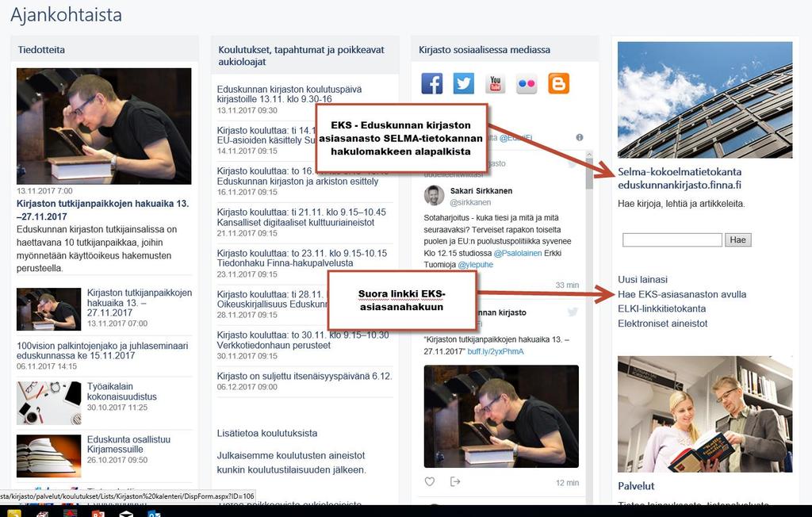Open the Blogger blog icon
This screenshot has height=517, width=812.
tap(558, 83)
